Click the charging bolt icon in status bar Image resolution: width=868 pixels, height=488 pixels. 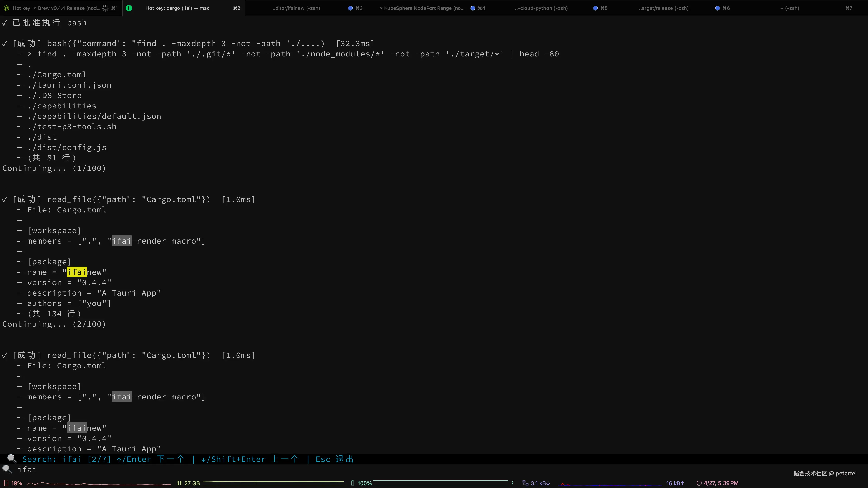tap(512, 483)
